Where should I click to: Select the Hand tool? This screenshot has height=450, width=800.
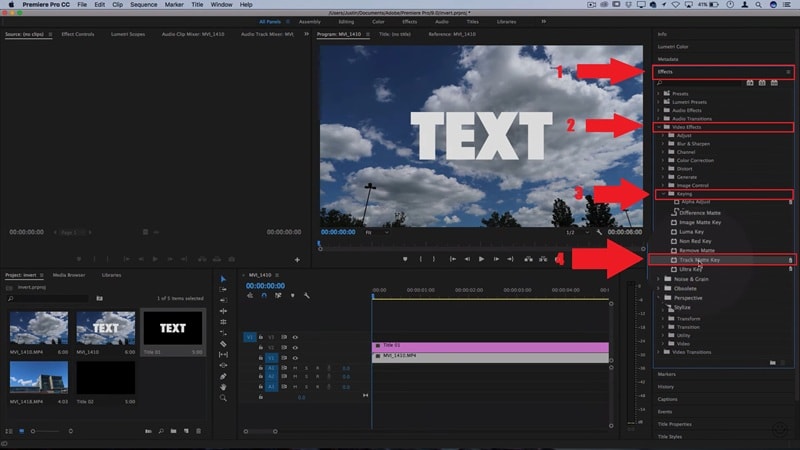(223, 387)
